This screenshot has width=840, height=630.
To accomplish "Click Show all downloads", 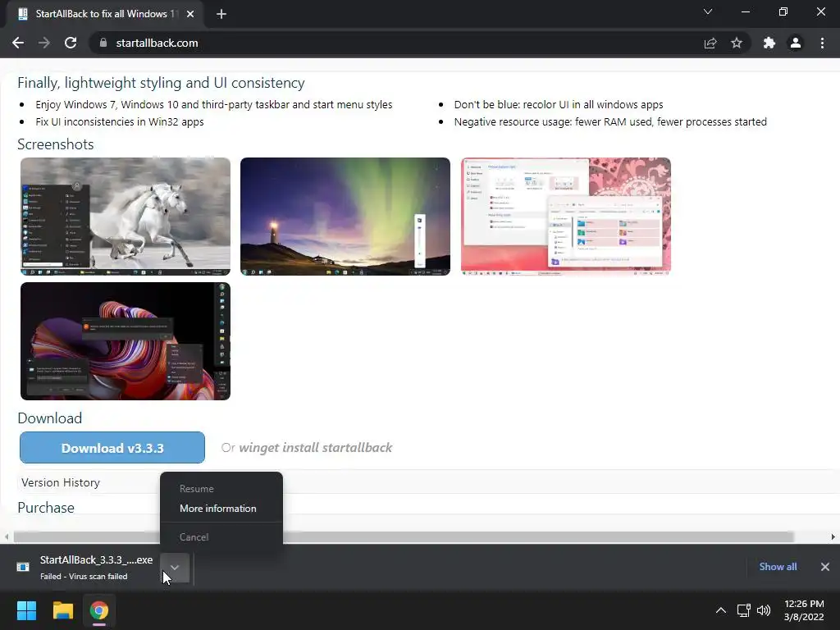I will pos(778,567).
